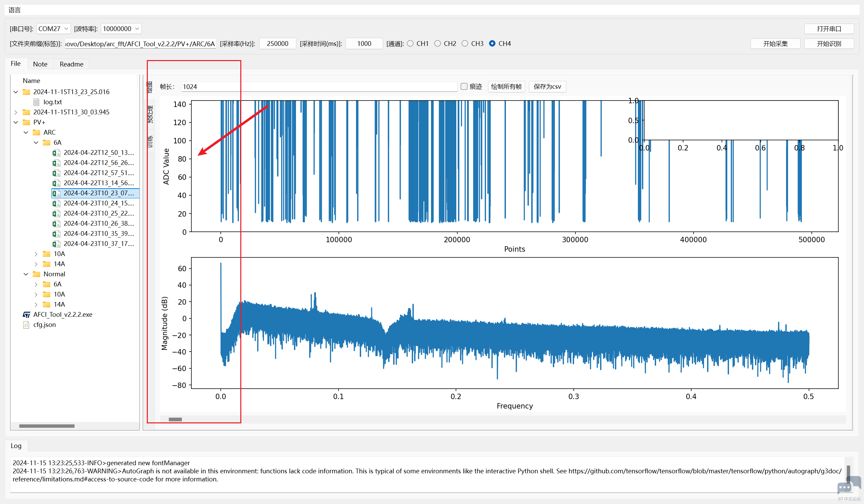Switch to the Note tab
This screenshot has width=864, height=504.
[x=40, y=64]
